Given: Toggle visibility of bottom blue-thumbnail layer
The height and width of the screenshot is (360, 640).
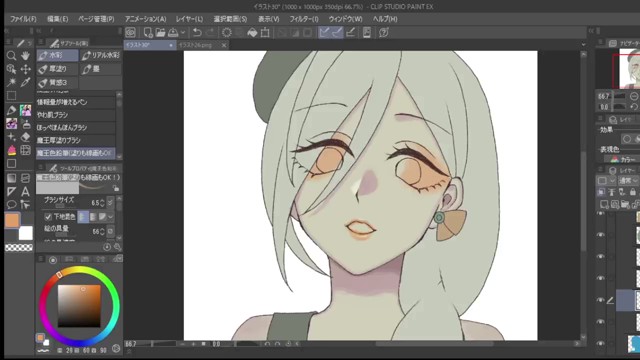Looking at the screenshot, I should point(600,344).
